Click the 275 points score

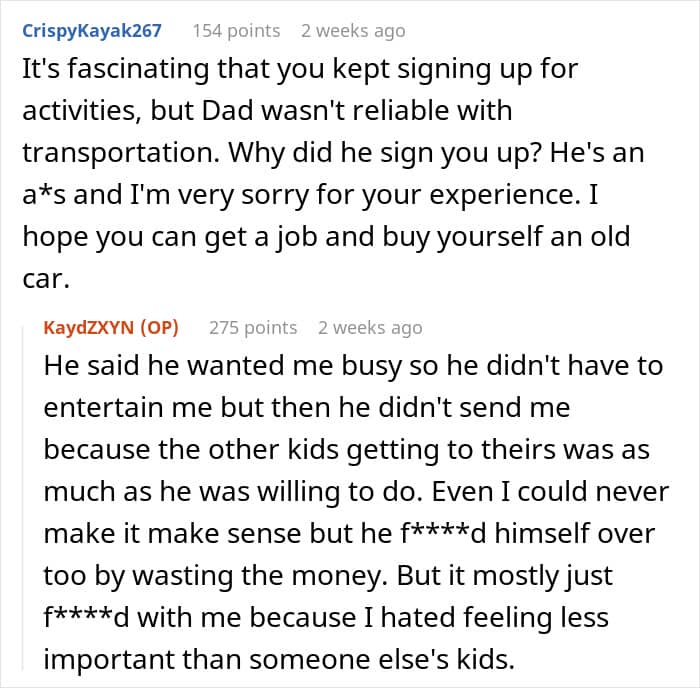pos(253,327)
